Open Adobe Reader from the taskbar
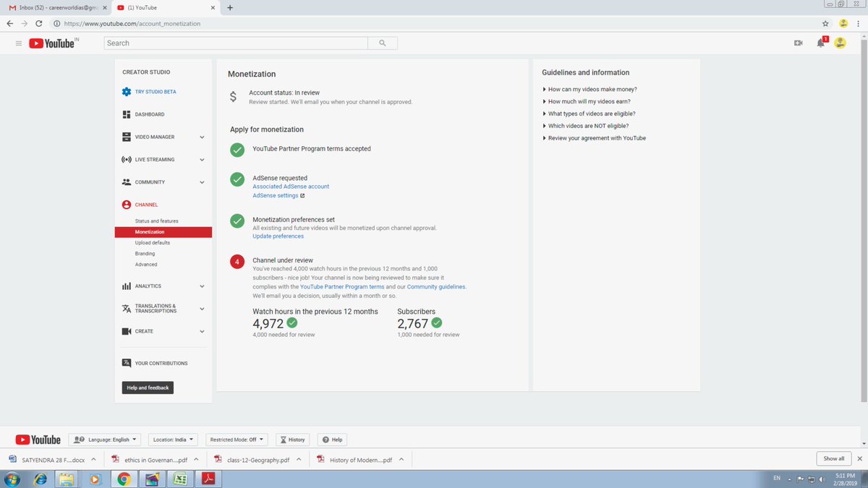This screenshot has width=868, height=488. point(208,479)
